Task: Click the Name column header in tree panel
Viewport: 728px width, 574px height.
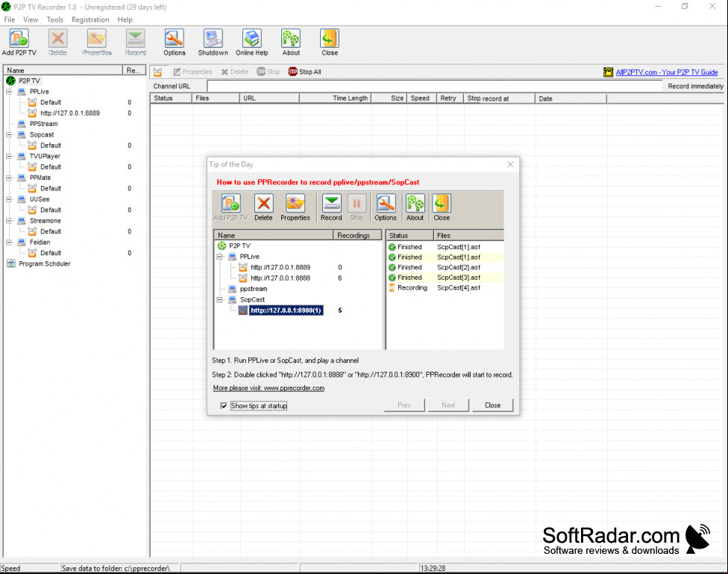Action: pyautogui.click(x=63, y=70)
